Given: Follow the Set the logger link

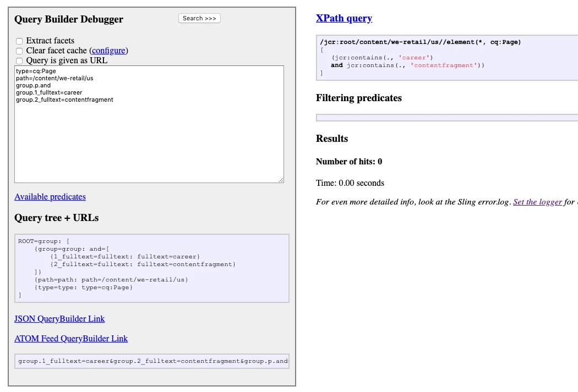Looking at the screenshot, I should 537,202.
